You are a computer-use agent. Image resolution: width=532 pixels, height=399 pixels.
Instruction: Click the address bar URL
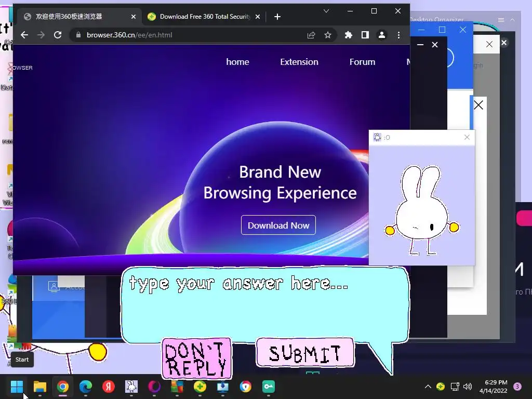coord(129,35)
